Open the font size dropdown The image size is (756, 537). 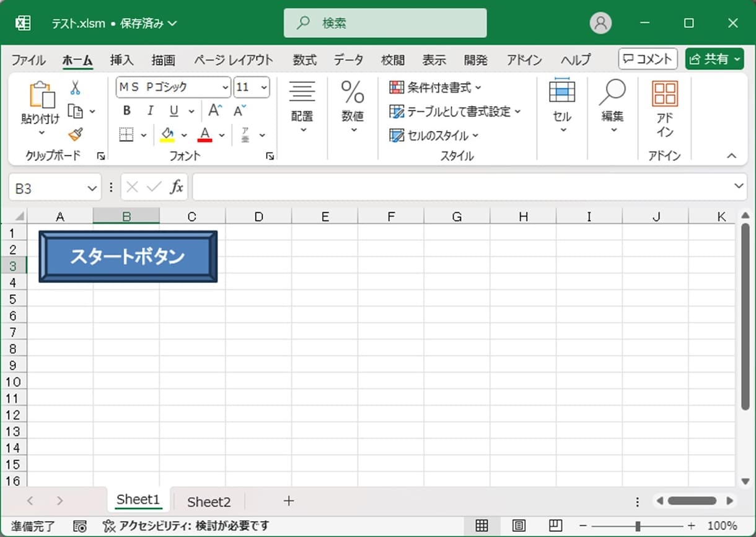click(264, 87)
